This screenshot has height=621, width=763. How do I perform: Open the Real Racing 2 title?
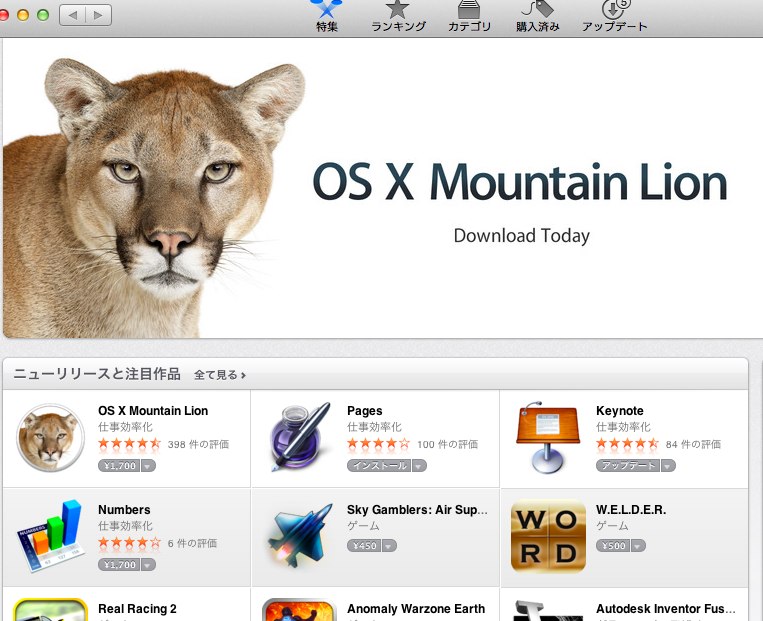[x=137, y=609]
